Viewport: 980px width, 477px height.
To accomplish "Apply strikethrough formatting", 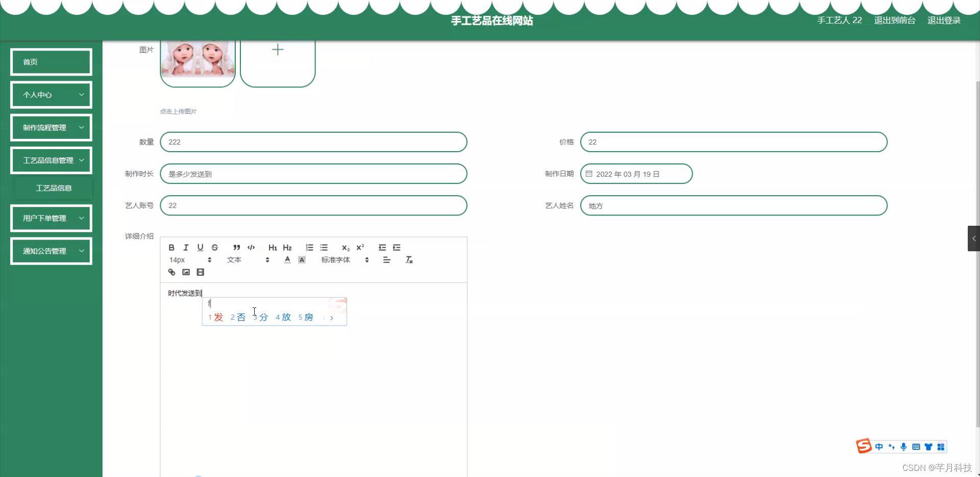I will (214, 248).
